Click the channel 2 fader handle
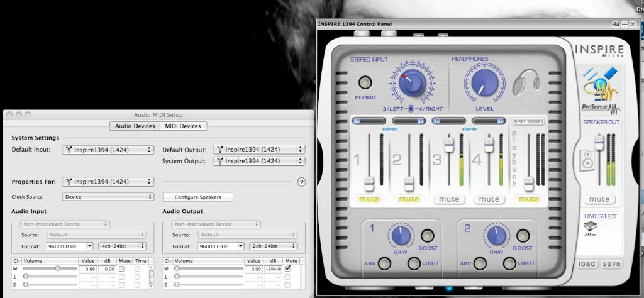 point(409,184)
